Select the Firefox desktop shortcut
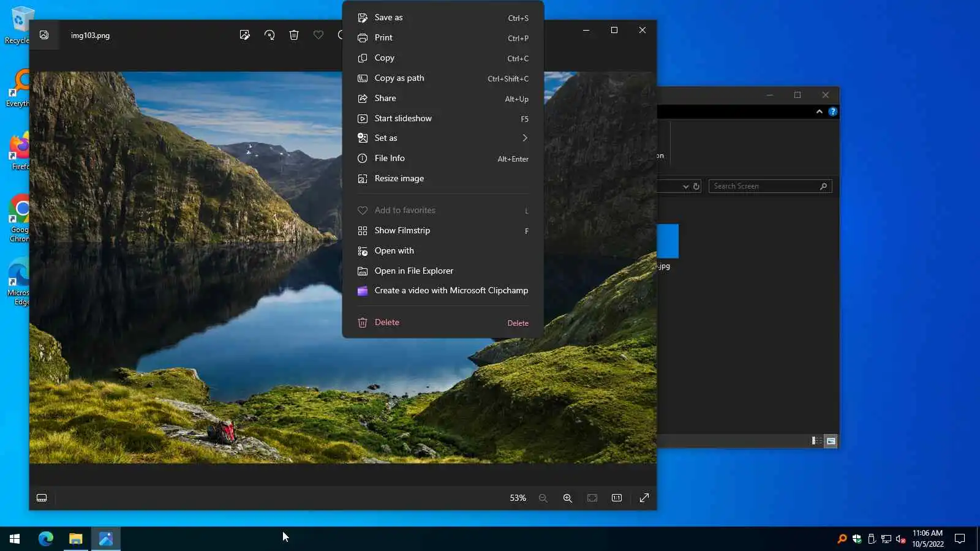980x551 pixels. (20, 152)
